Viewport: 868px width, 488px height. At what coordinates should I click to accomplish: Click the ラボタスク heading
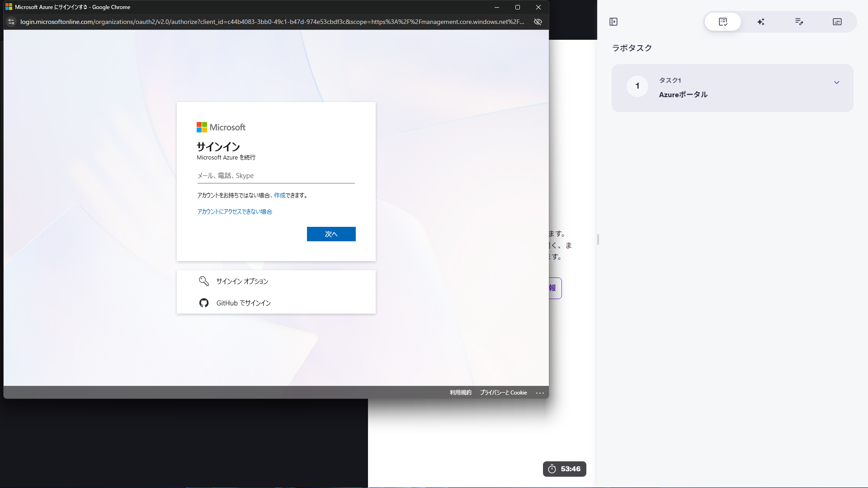click(632, 48)
